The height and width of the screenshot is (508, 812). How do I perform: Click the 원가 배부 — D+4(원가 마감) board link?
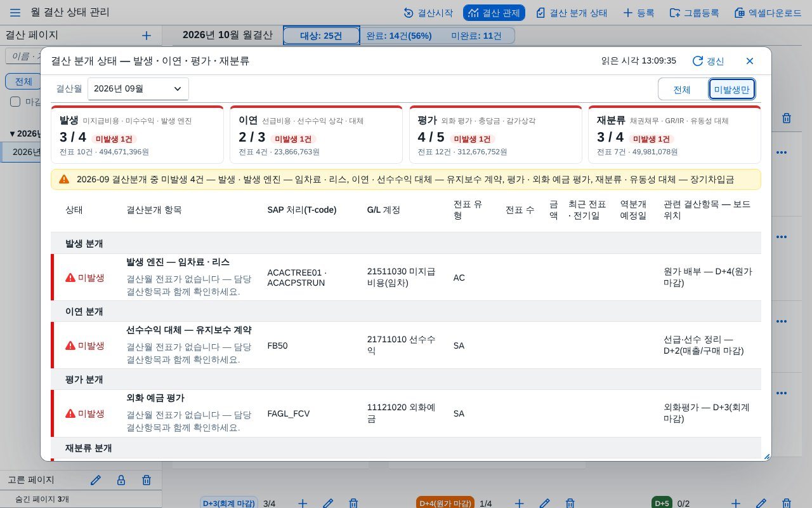click(x=708, y=277)
